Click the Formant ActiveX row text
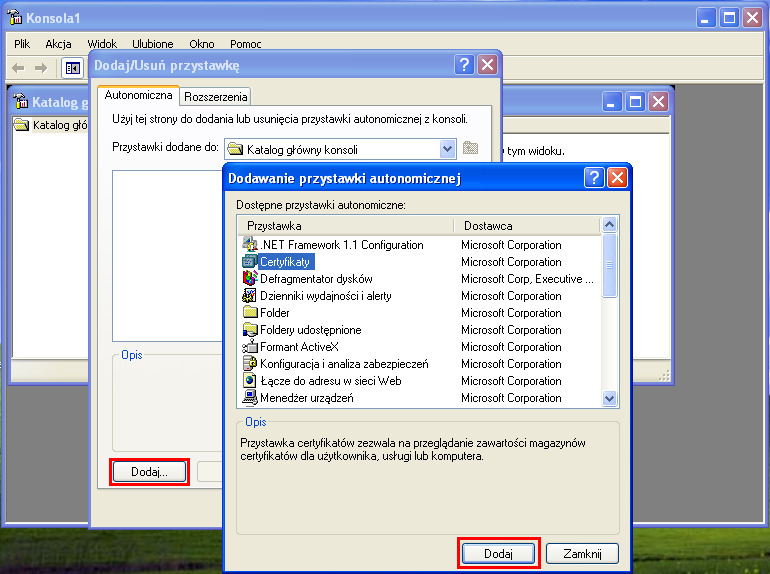This screenshot has width=770, height=574. 300,347
